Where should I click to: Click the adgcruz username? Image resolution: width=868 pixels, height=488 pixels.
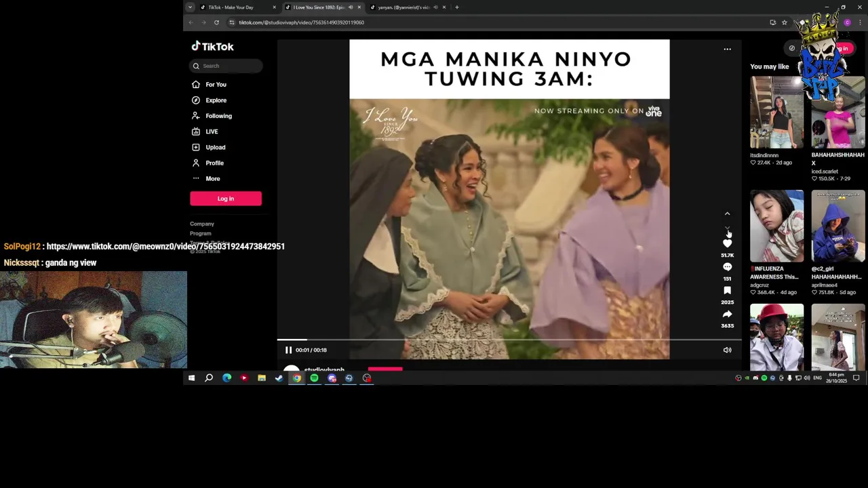[759, 285]
